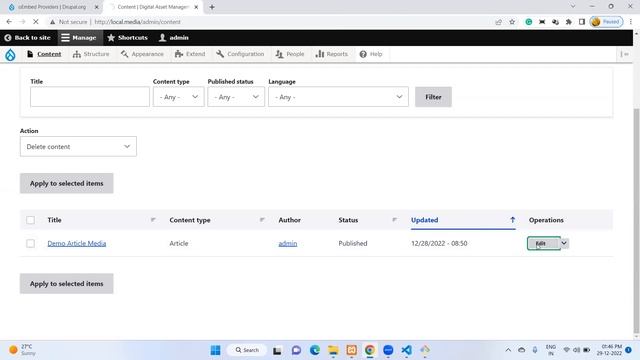The width and height of the screenshot is (640, 360).
Task: Click the page vertical scrollbar
Action: [x=636, y=220]
